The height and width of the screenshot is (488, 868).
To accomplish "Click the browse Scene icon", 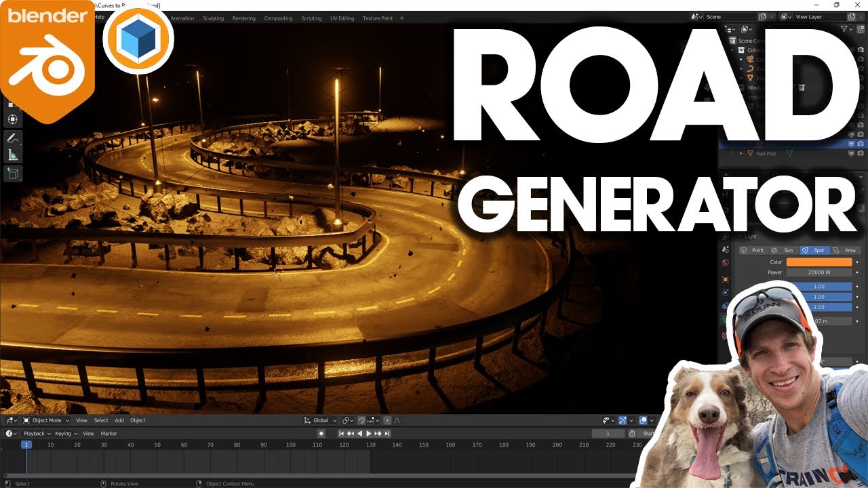I will (696, 16).
